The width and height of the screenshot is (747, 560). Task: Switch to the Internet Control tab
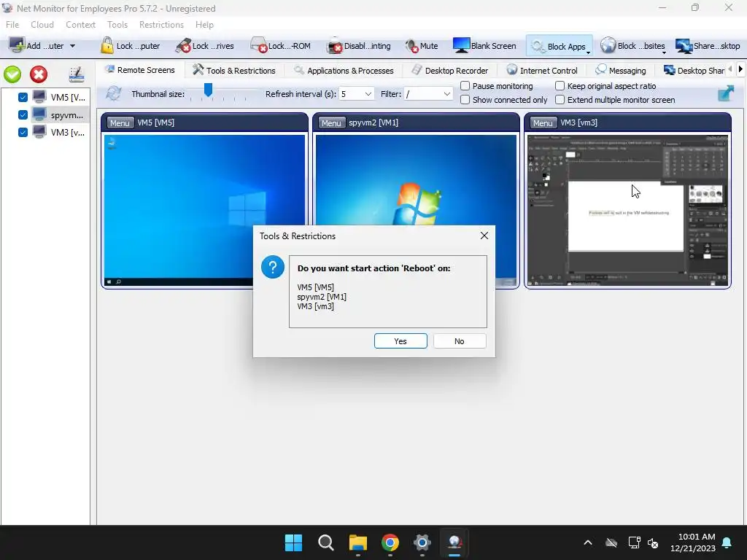point(542,71)
